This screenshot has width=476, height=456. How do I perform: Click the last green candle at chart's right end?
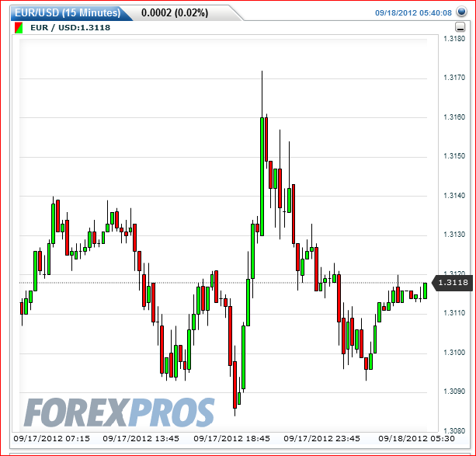point(425,291)
